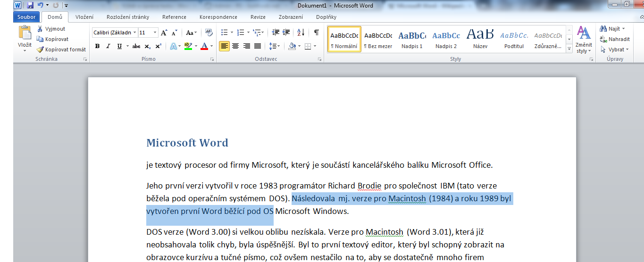The width and height of the screenshot is (644, 262).
Task: Click the Vložit paste clipboard icon
Action: (x=25, y=33)
